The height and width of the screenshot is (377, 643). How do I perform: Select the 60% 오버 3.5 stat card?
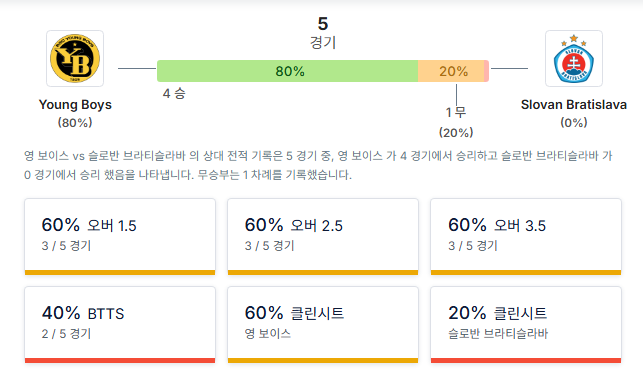tap(526, 237)
